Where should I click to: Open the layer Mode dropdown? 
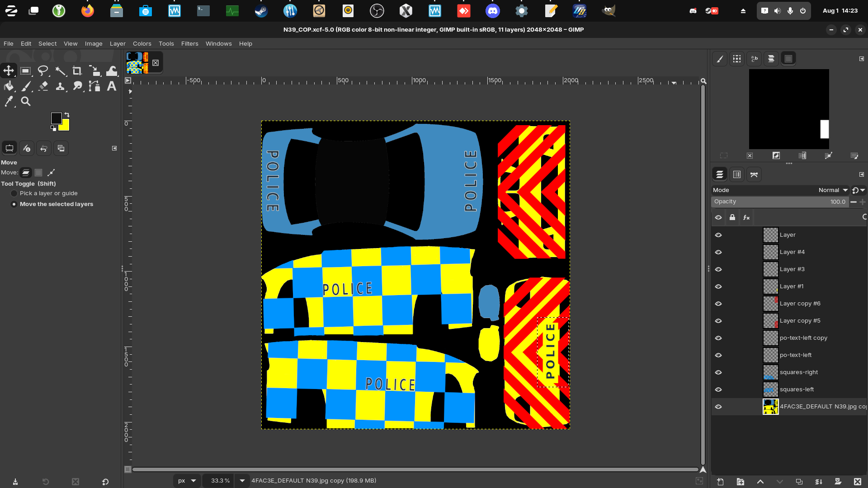[833, 190]
